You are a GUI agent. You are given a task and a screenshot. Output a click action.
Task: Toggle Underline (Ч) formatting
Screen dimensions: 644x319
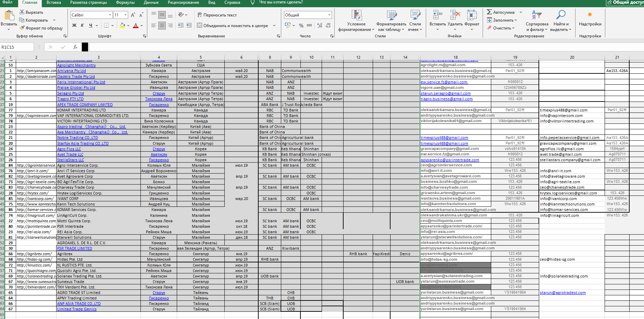coord(90,25)
